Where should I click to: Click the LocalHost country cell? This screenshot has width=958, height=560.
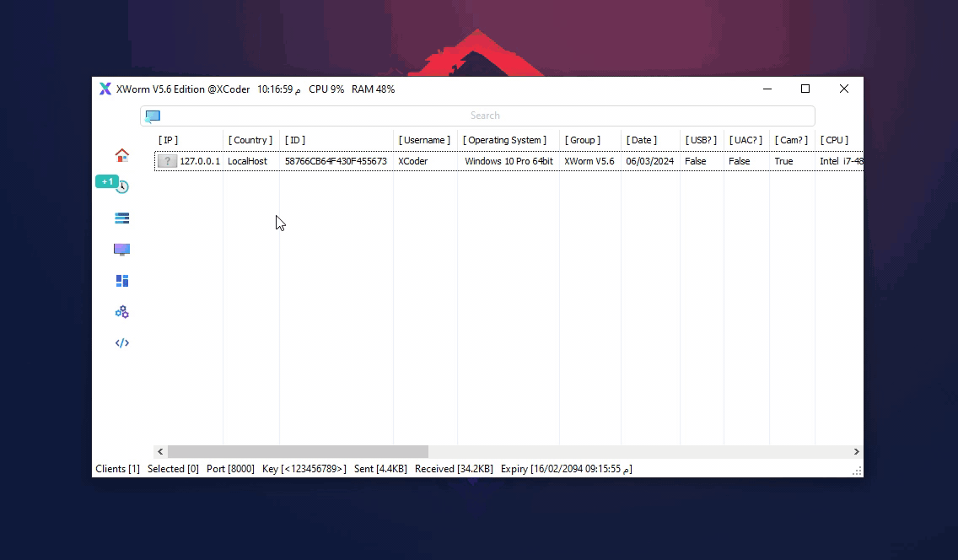pyautogui.click(x=247, y=161)
